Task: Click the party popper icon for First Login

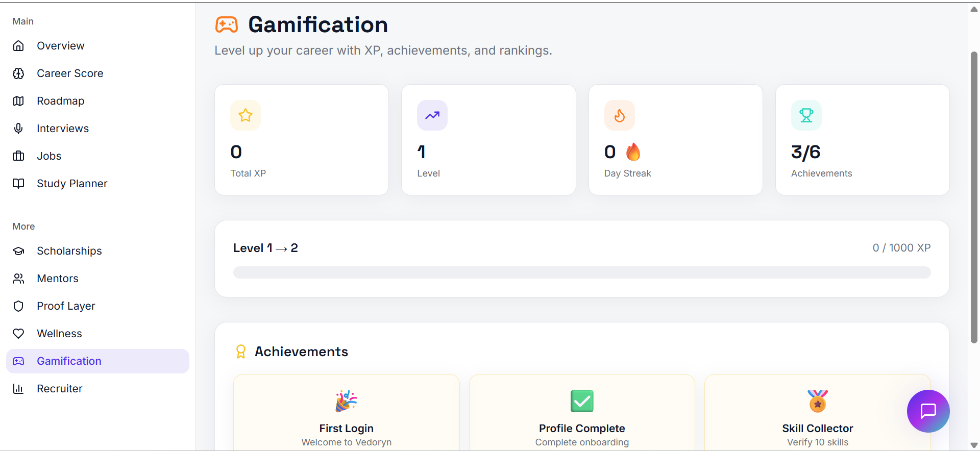Action: (347, 401)
